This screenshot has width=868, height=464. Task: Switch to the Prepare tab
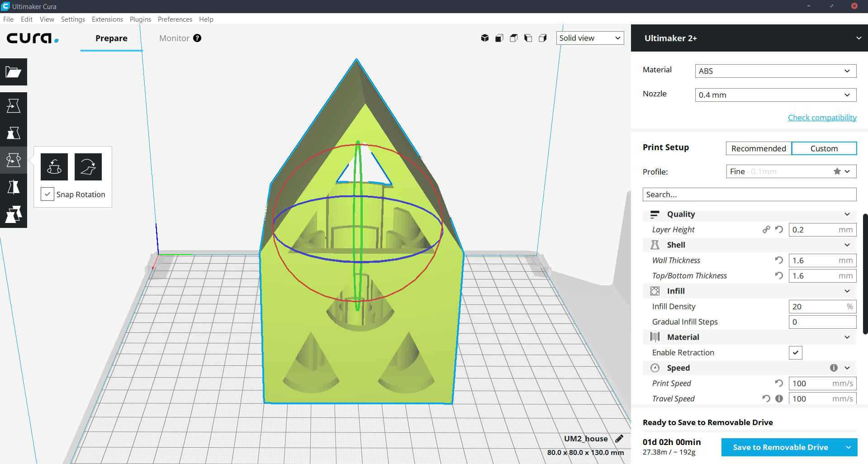[x=111, y=38]
